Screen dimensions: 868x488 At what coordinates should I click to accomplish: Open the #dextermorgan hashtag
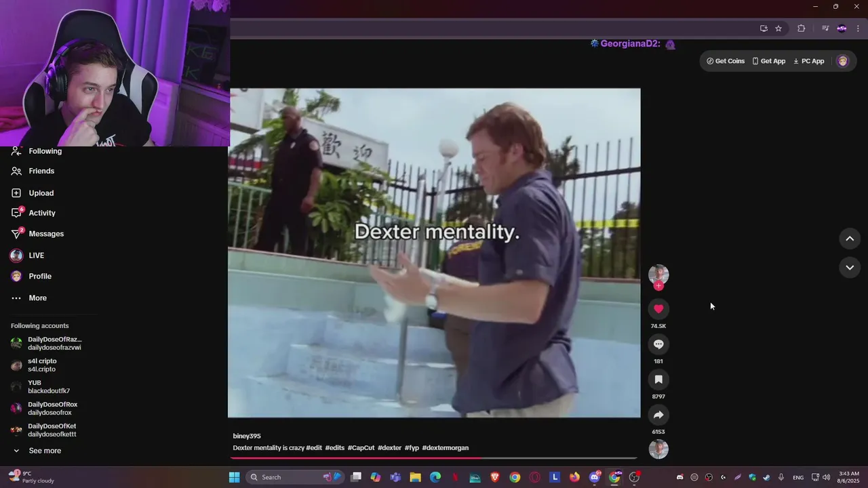click(445, 448)
